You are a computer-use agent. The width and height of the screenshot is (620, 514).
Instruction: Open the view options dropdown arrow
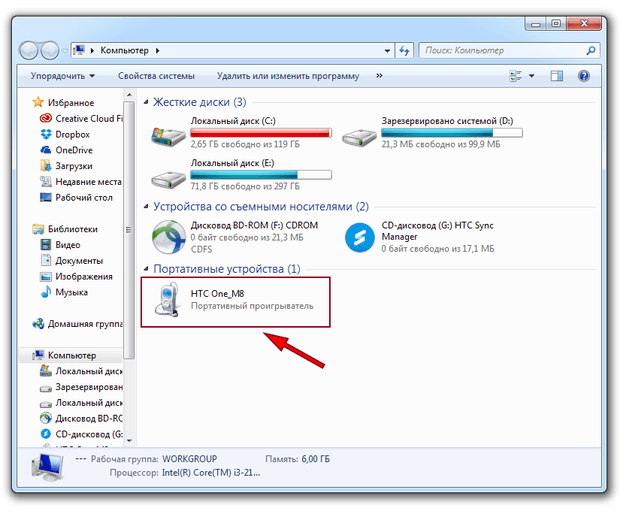click(x=532, y=76)
